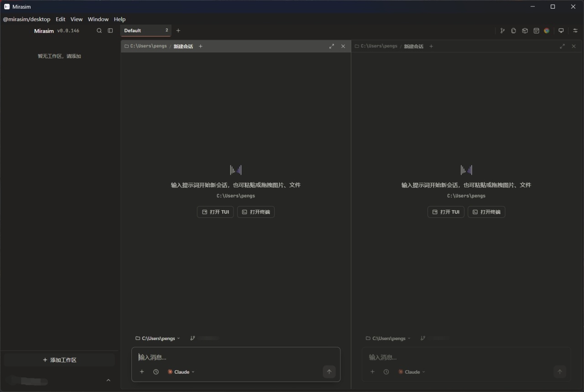Expand the C:\Users\pengs folder dropdown above right message box
This screenshot has width=584, height=392.
click(388, 338)
